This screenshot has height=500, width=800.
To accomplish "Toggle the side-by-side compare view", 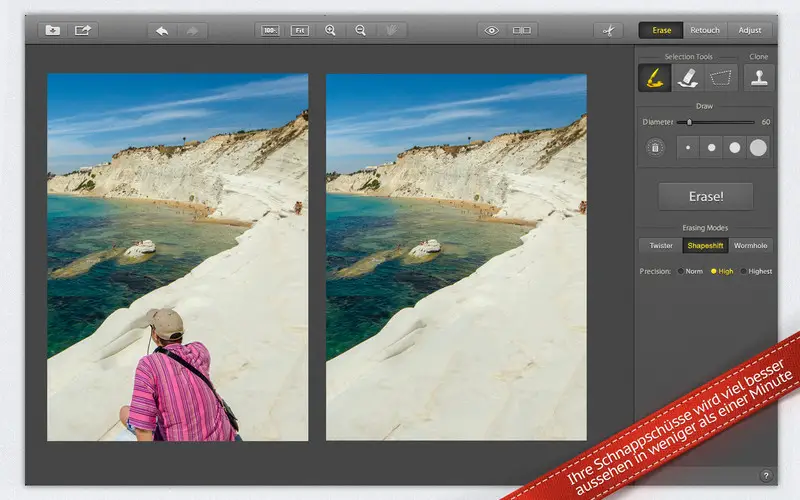I will [521, 31].
